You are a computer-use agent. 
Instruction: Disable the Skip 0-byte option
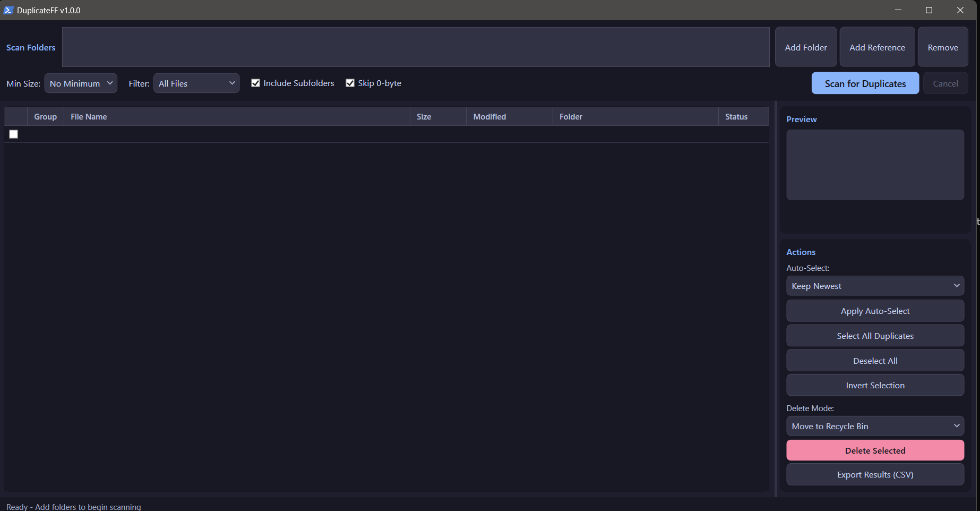pos(350,83)
